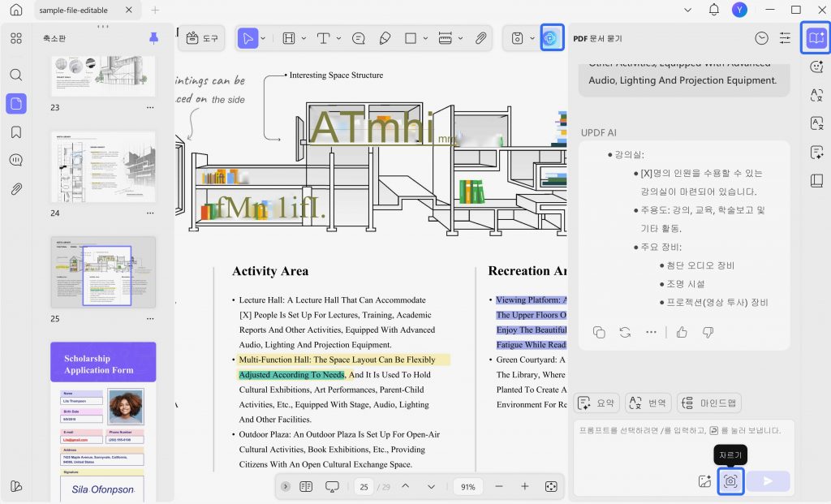Open more options for page 24 thumbnail
831x504 pixels.
(x=150, y=213)
